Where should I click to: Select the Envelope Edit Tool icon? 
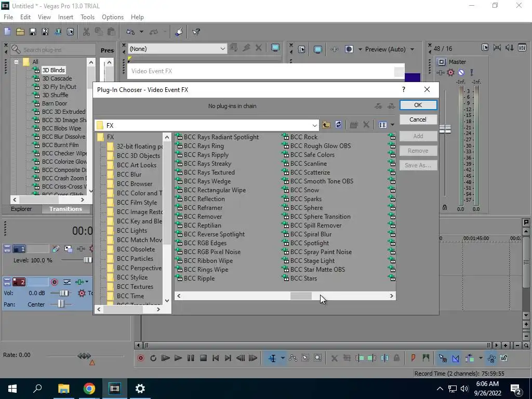(x=293, y=358)
